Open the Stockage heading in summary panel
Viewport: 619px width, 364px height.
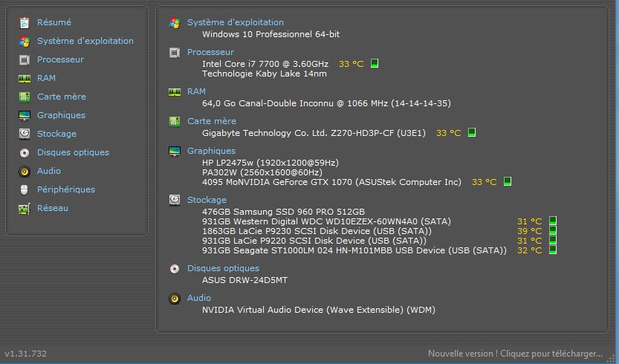pos(207,200)
